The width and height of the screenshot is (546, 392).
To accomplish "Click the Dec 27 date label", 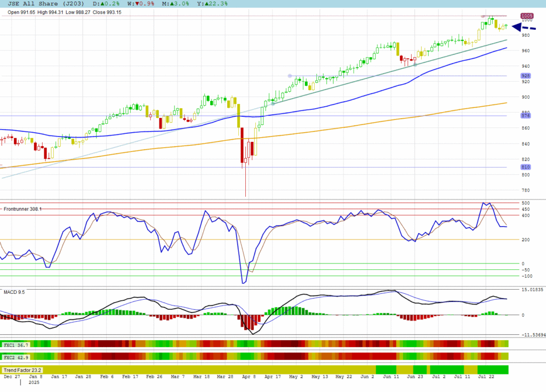I will click(12, 377).
